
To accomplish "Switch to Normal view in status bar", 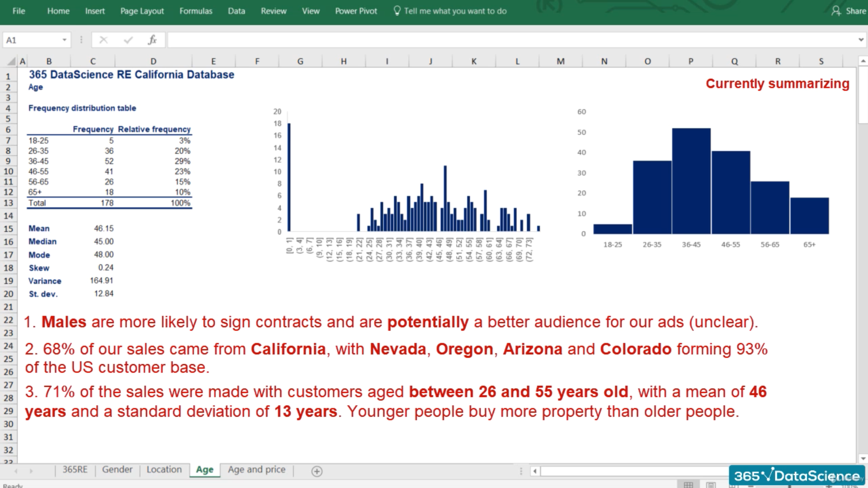I will 688,485.
